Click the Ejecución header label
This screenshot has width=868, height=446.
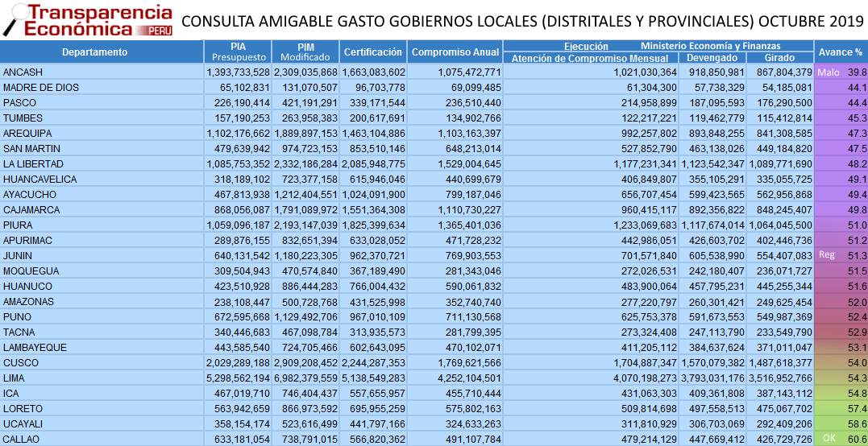586,47
